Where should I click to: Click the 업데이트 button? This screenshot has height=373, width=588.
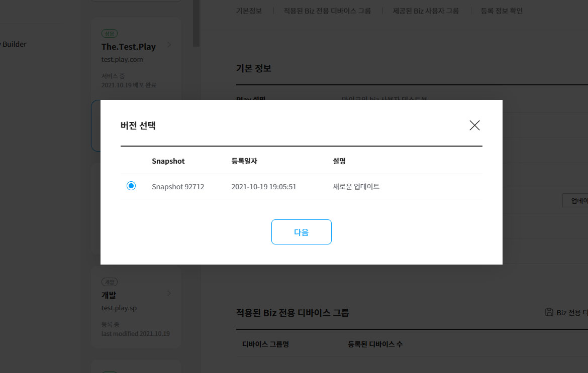[576, 200]
